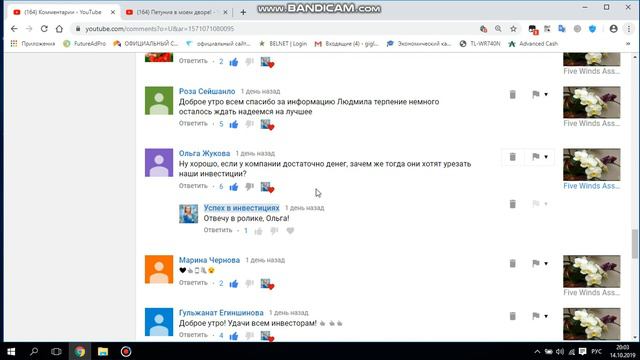This screenshot has width=640, height=360.
Task: Like the comment by Ольга Жукова
Action: pyautogui.click(x=234, y=187)
